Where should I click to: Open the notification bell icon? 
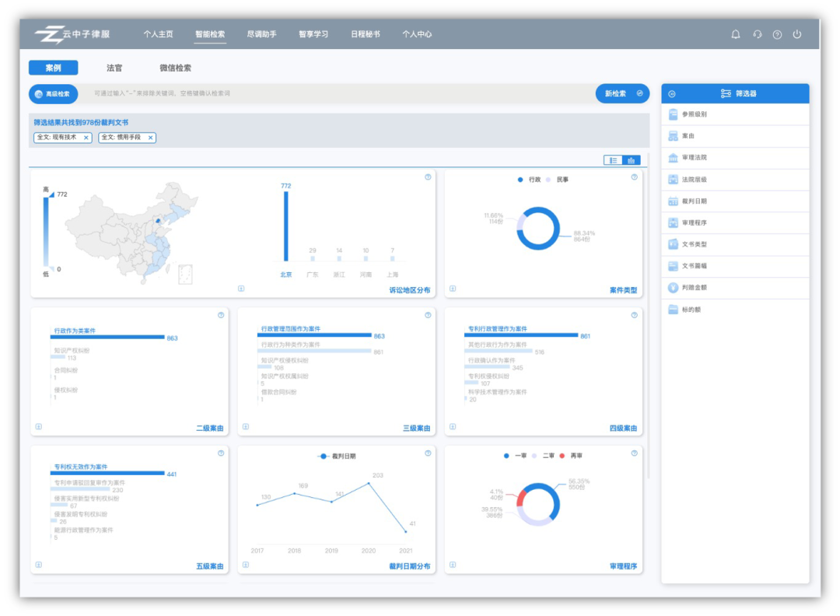pos(736,34)
